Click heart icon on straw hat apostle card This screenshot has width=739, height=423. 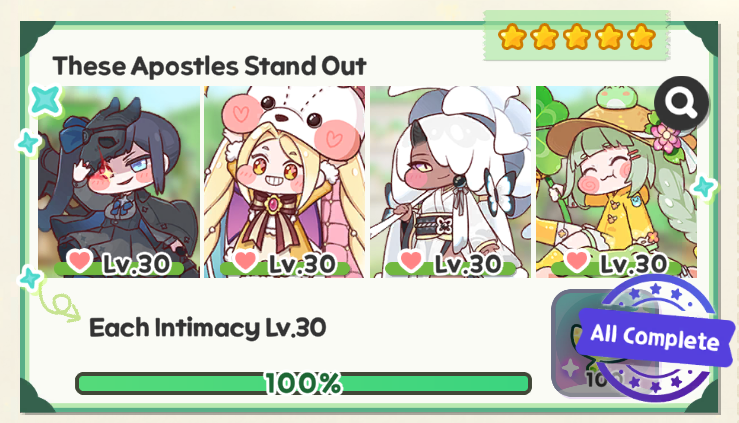pyautogui.click(x=577, y=260)
